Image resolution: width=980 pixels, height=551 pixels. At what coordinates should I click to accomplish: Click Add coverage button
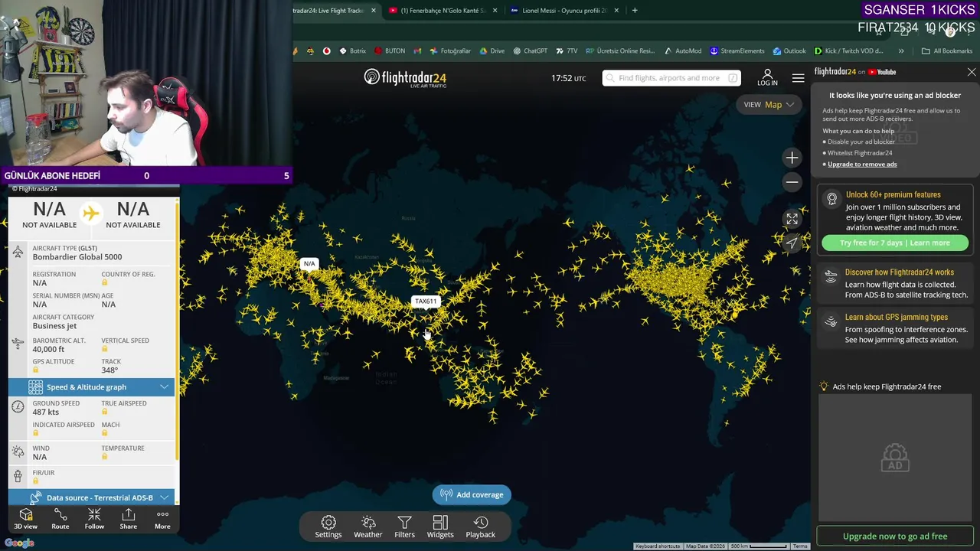pos(472,495)
